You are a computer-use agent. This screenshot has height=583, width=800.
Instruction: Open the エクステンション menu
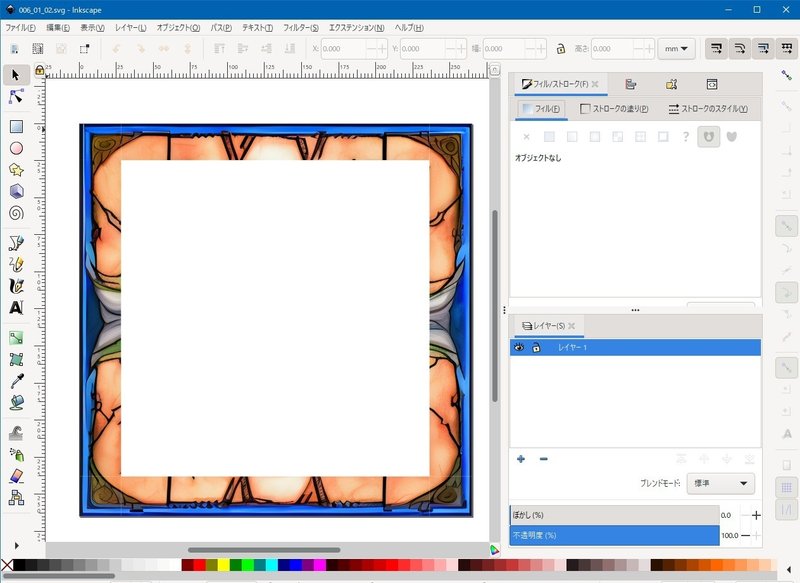[357, 28]
